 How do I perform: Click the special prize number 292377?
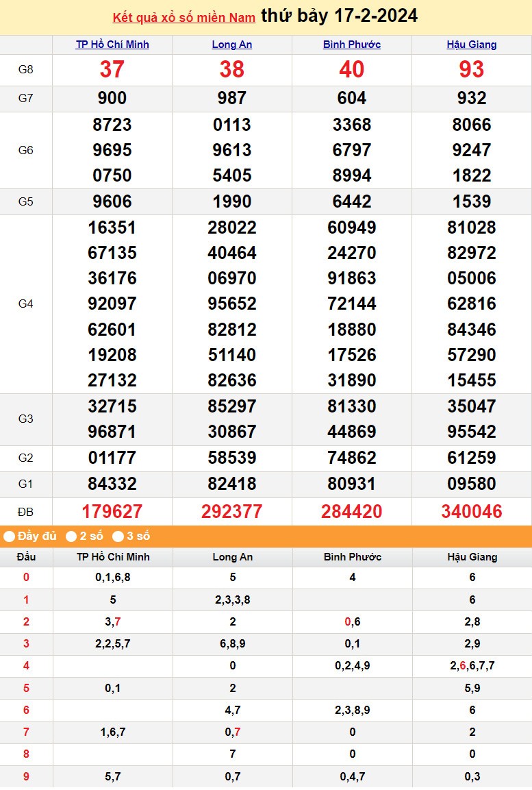[232, 511]
